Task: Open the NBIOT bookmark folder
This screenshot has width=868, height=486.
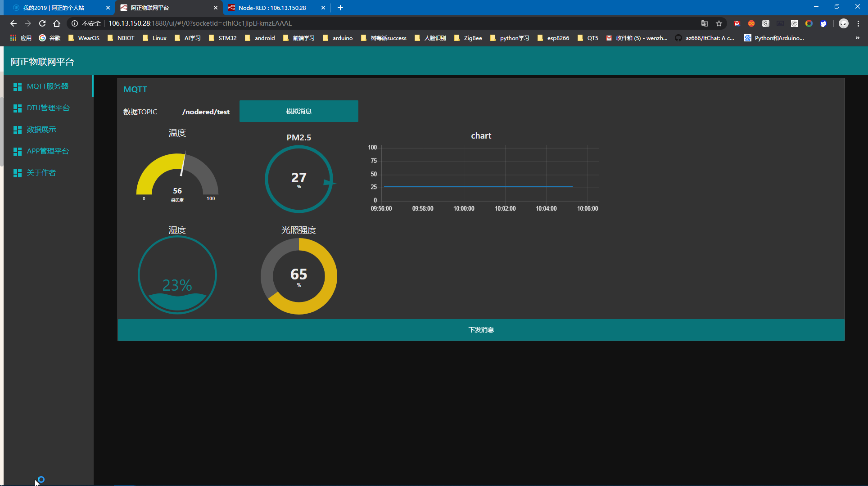Action: pyautogui.click(x=121, y=38)
